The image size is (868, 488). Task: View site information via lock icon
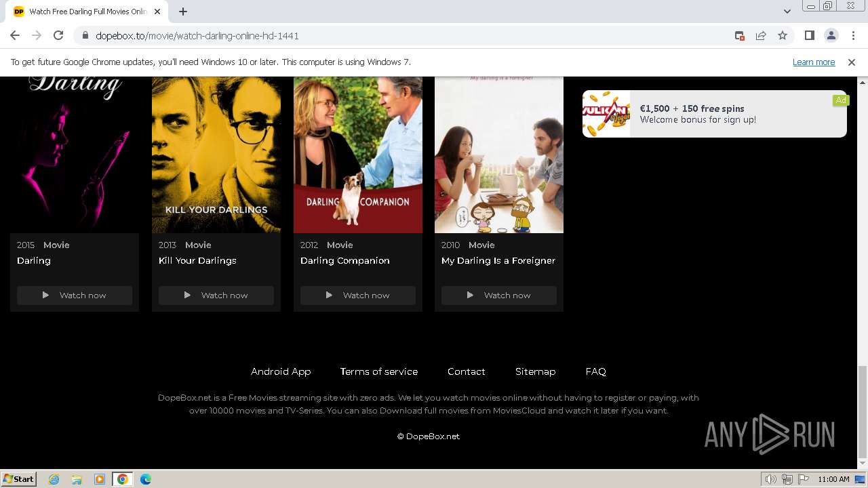[x=85, y=36]
